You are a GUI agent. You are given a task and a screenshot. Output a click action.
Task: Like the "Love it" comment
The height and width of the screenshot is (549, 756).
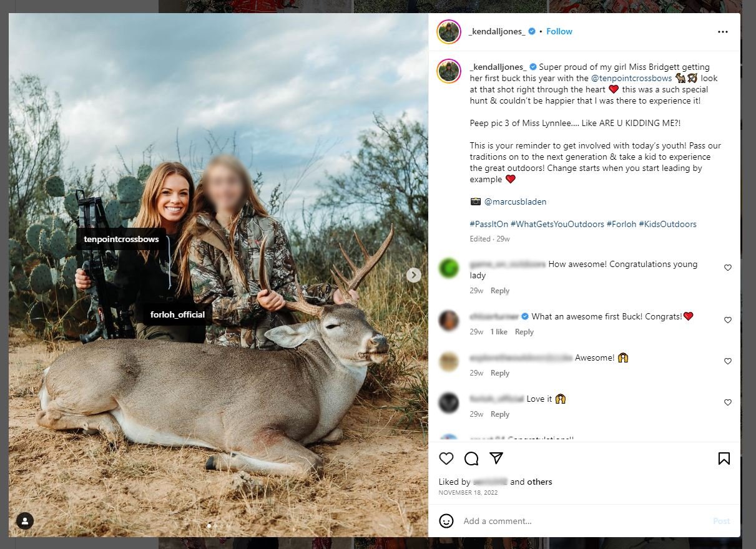click(x=728, y=402)
